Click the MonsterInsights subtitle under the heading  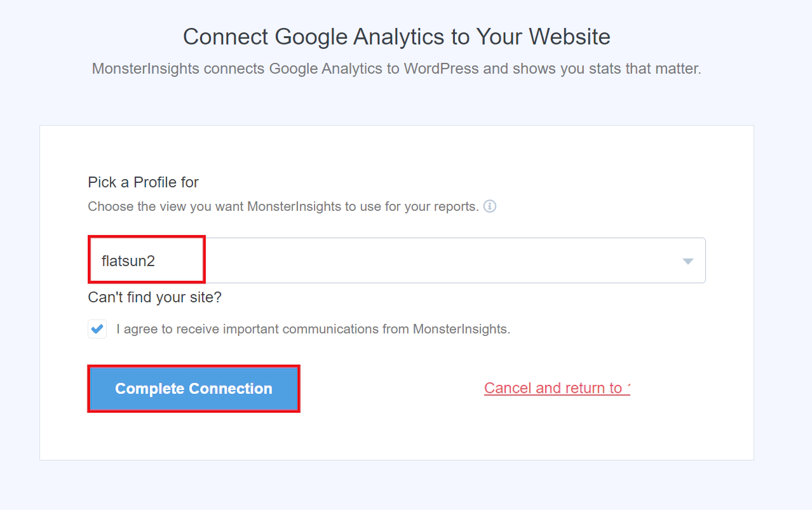click(x=396, y=69)
